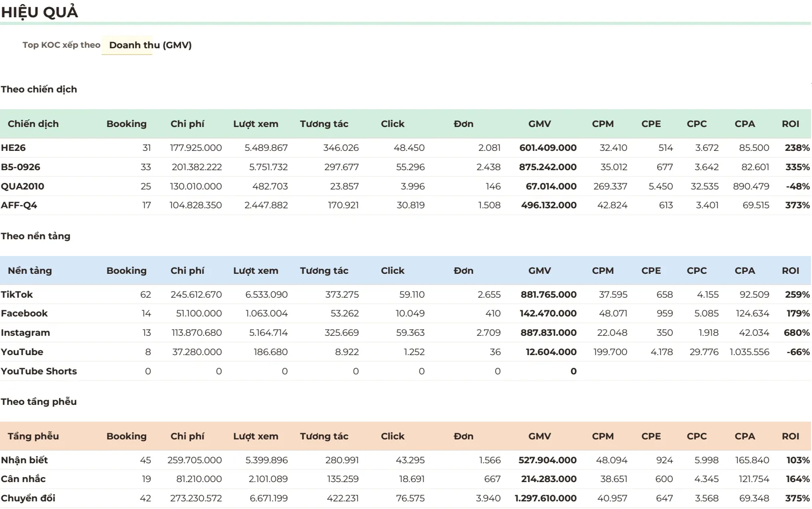Select the "Top KOC xếp theo" label
Screen dimensions: 812x509
pyautogui.click(x=61, y=45)
